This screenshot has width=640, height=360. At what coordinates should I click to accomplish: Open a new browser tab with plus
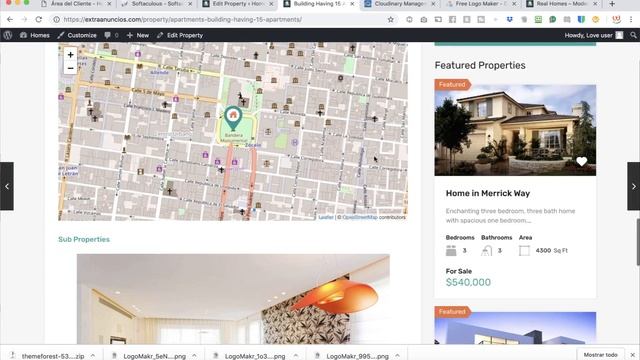click(612, 4)
